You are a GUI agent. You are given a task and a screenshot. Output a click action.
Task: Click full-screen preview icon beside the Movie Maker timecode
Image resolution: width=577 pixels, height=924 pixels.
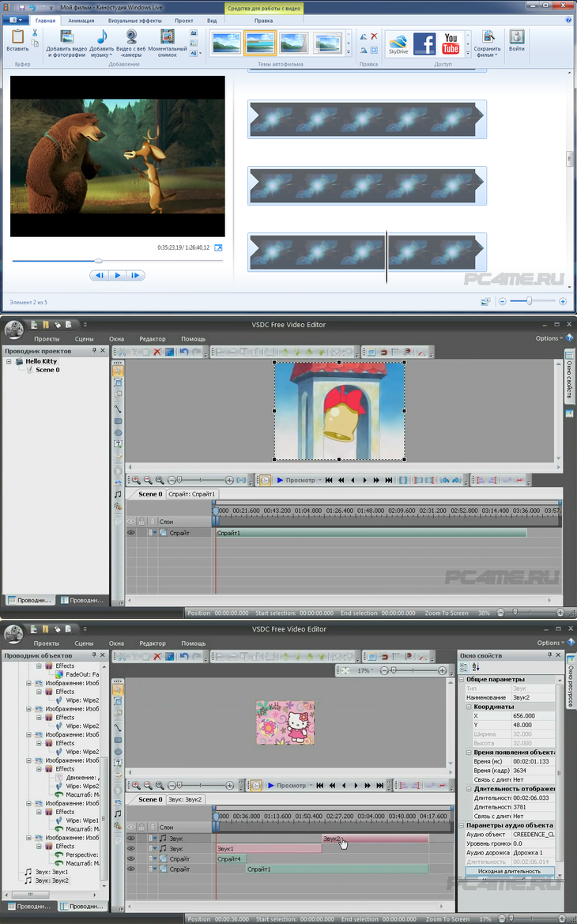[x=218, y=247]
